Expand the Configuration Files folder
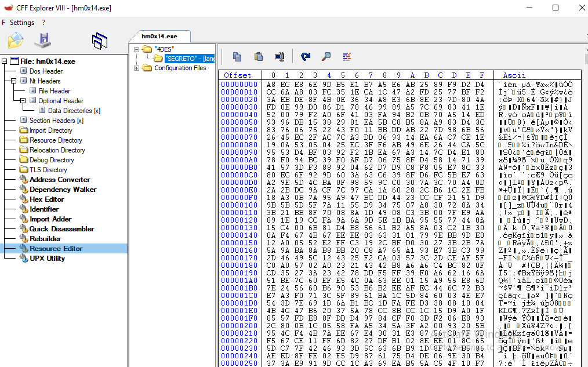The height and width of the screenshot is (367, 588). coord(136,68)
